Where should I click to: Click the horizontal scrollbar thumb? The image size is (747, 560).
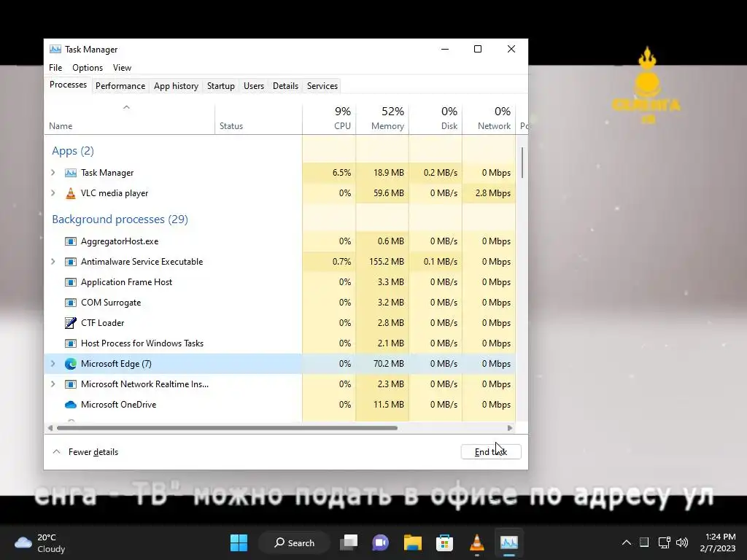227,428
